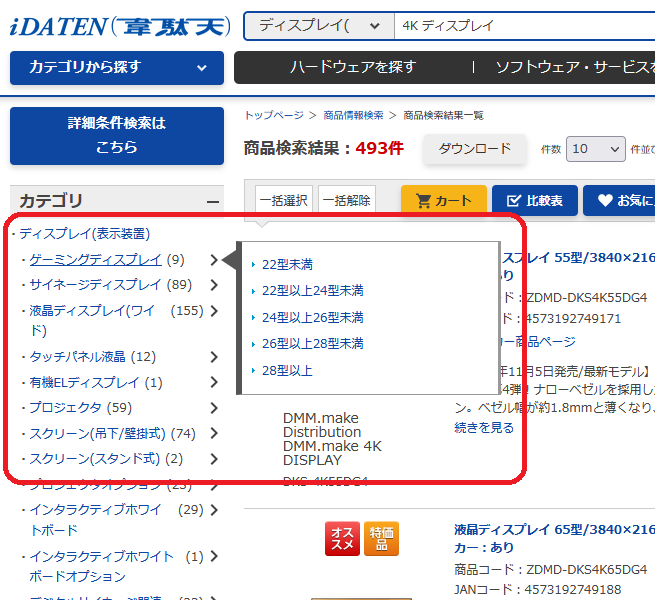Image resolution: width=655 pixels, height=600 pixels.
Task: Click the 比較表 compare icon button
Action: [x=534, y=200]
